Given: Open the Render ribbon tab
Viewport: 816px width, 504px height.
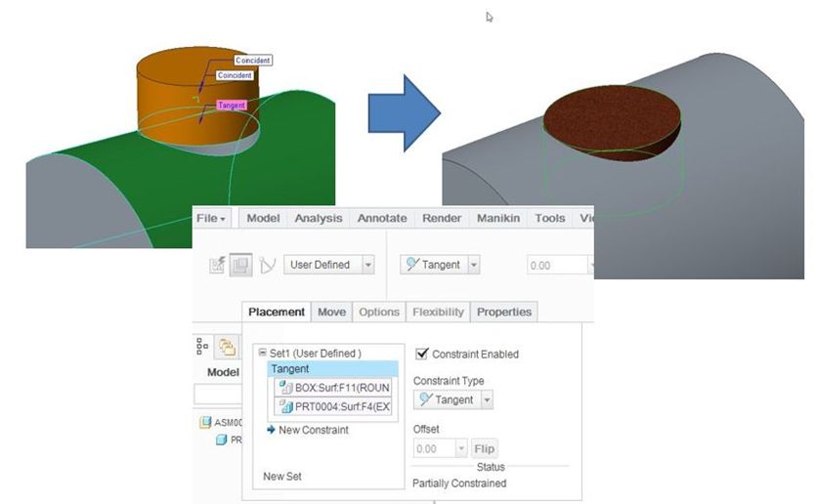Looking at the screenshot, I should point(442,219).
